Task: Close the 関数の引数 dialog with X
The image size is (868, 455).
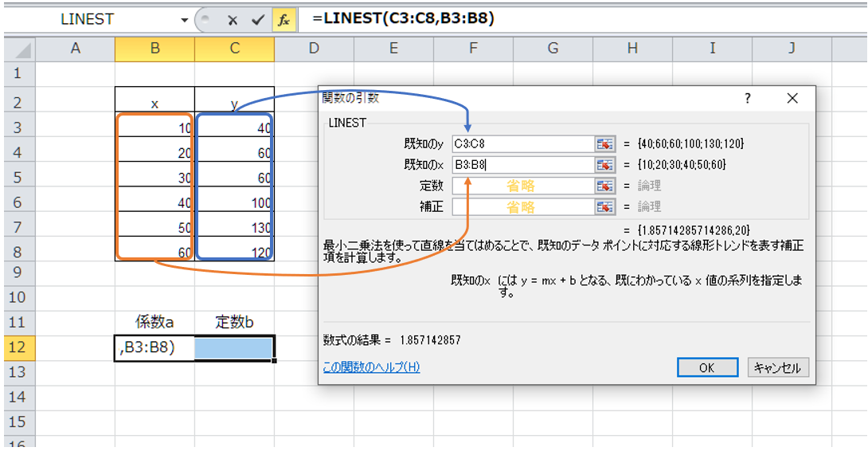Action: 792,99
